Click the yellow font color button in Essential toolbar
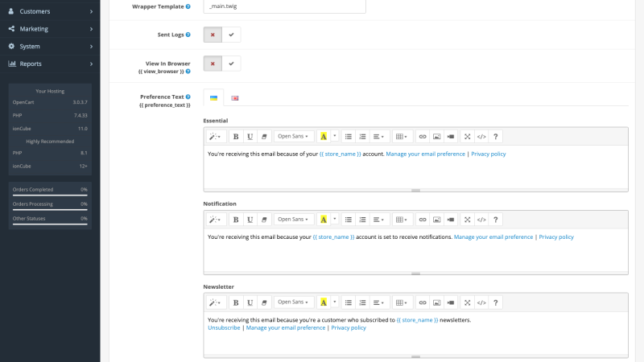644x362 pixels. [x=324, y=137]
